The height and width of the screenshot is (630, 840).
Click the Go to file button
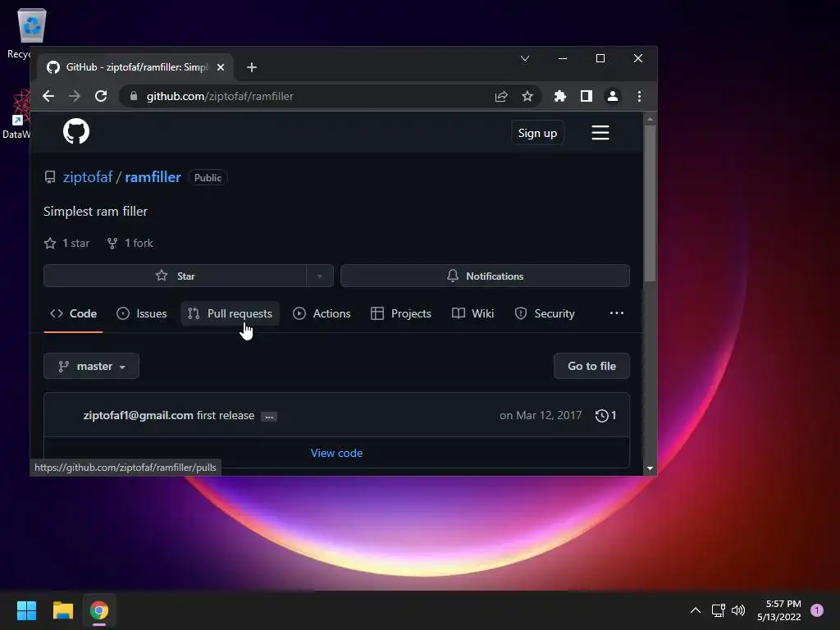coord(591,367)
